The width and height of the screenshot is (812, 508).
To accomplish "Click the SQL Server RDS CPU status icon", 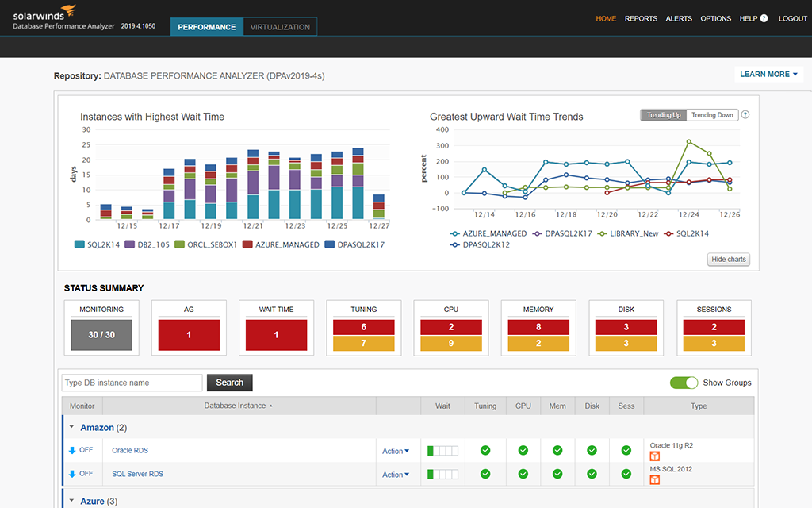I will [523, 475].
